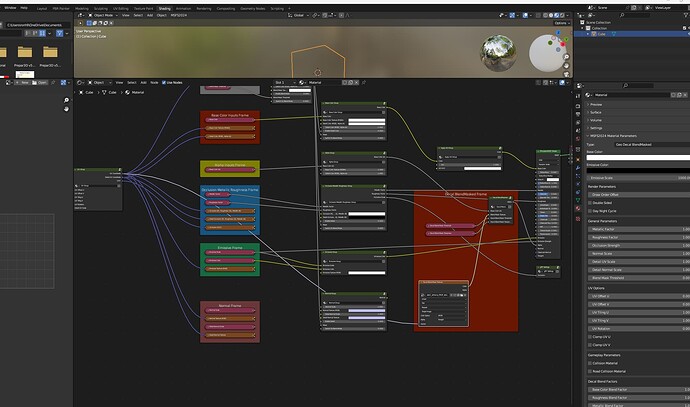690x407 pixels.
Task: Toggle the X-axis ball on the viewport gizmo
Action: click(562, 44)
